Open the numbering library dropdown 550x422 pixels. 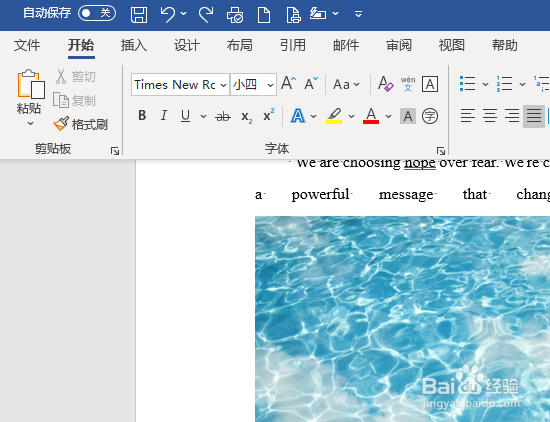click(522, 84)
